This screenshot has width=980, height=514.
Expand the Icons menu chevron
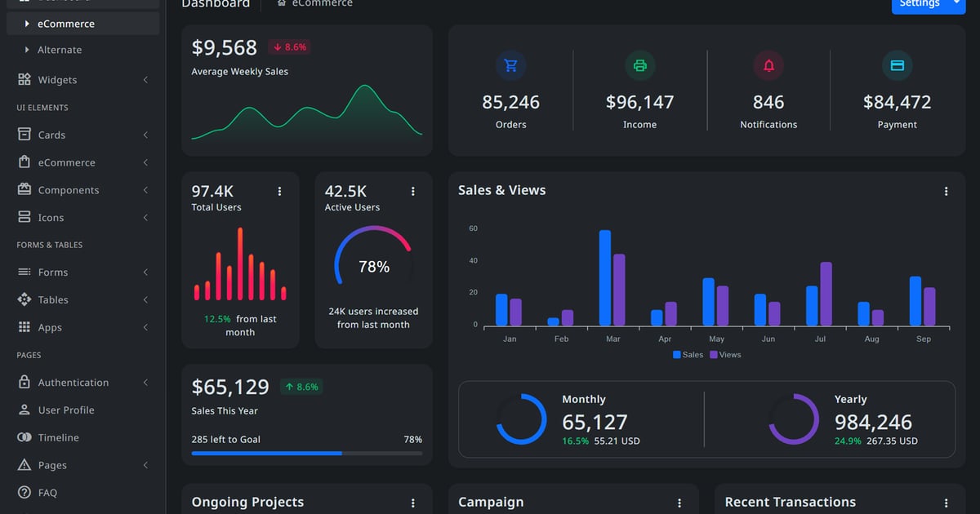point(145,218)
